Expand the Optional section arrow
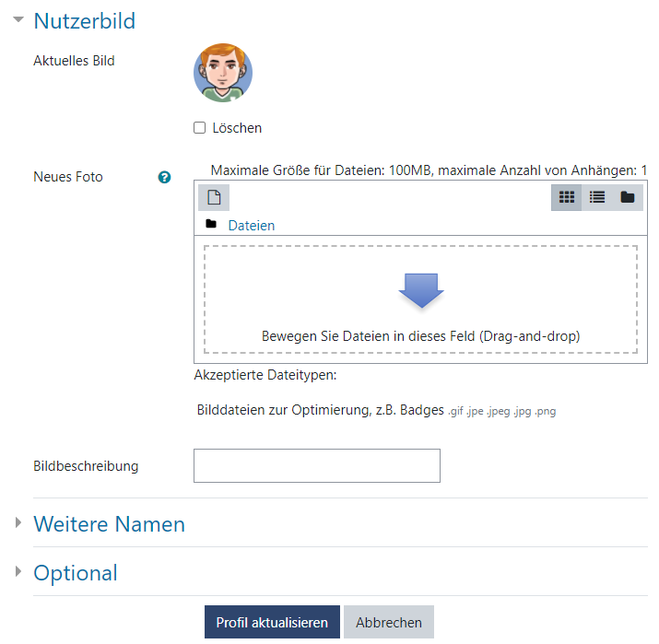Viewport: 659px width, 644px height. coord(18,572)
